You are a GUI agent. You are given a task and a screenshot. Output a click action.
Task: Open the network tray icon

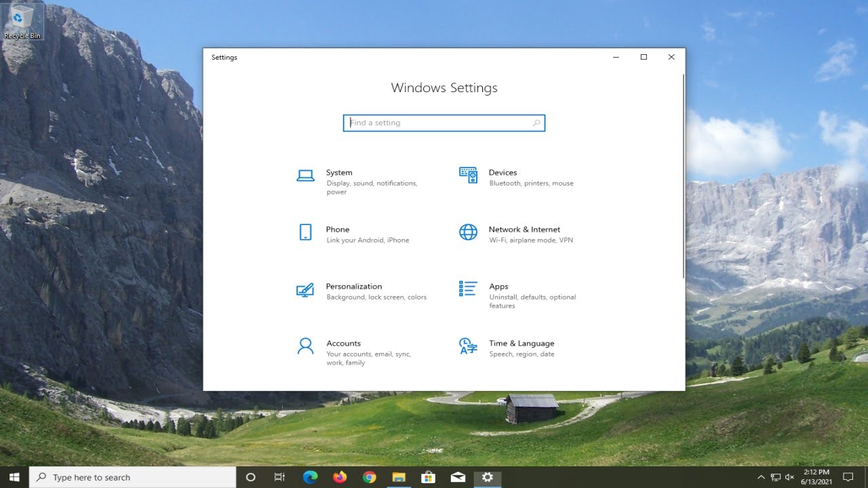click(x=776, y=477)
